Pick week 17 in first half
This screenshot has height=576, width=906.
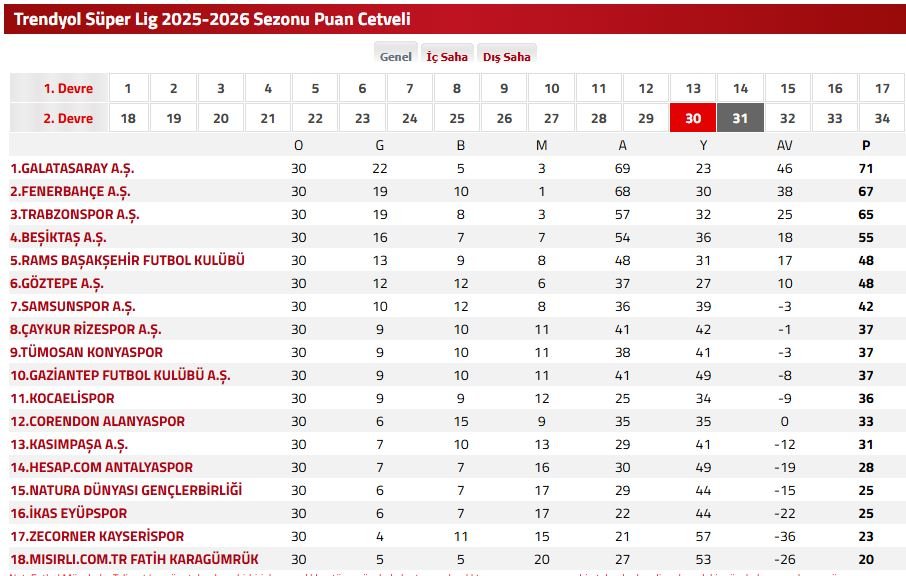click(x=882, y=88)
